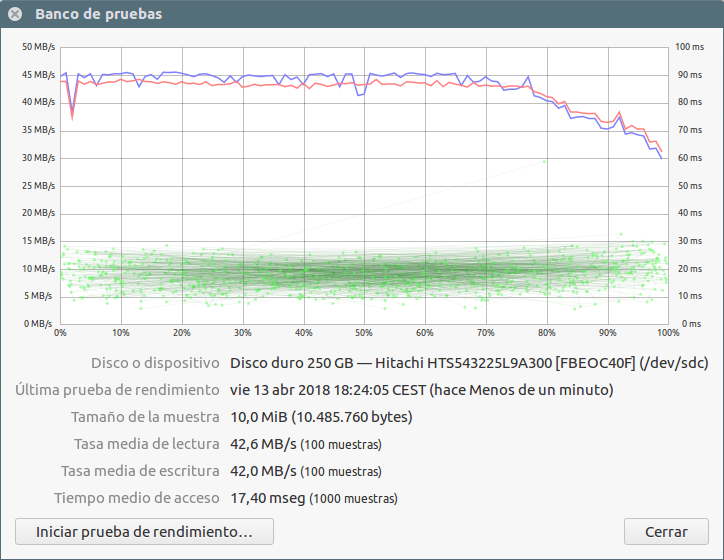724x560 pixels.
Task: Click the Última prueba de rendimiento label
Action: pyautogui.click(x=117, y=389)
